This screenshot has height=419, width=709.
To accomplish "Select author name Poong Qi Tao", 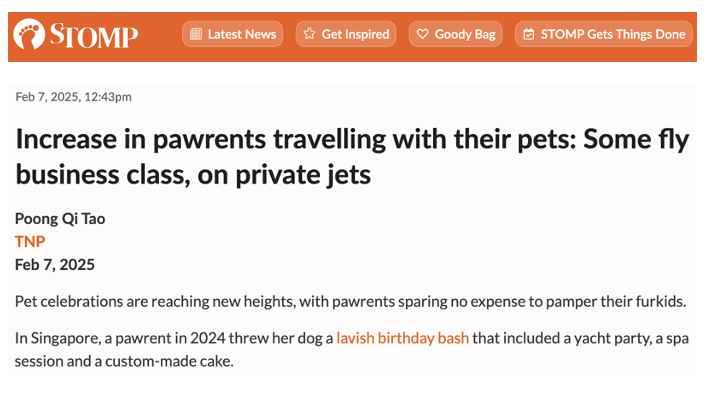I will [60, 219].
